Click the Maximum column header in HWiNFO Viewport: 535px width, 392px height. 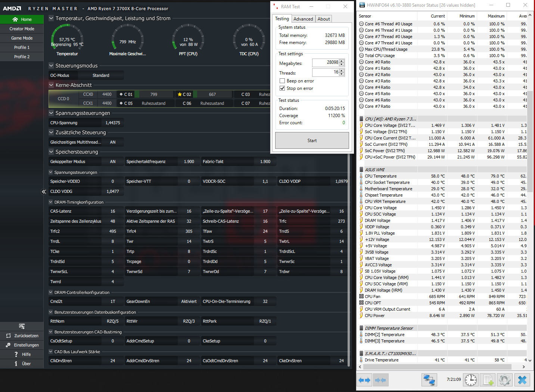click(492, 16)
